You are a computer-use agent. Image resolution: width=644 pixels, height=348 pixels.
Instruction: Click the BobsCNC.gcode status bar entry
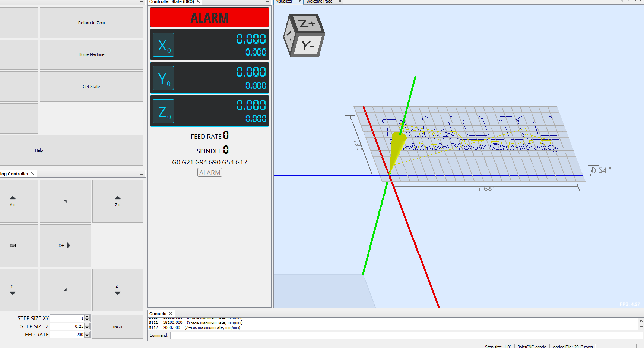532,347
